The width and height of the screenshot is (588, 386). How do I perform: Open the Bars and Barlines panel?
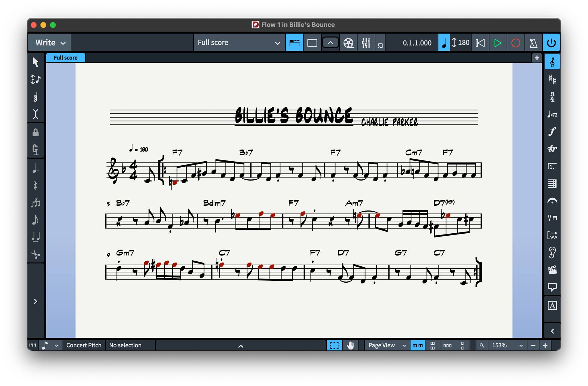pos(552,184)
